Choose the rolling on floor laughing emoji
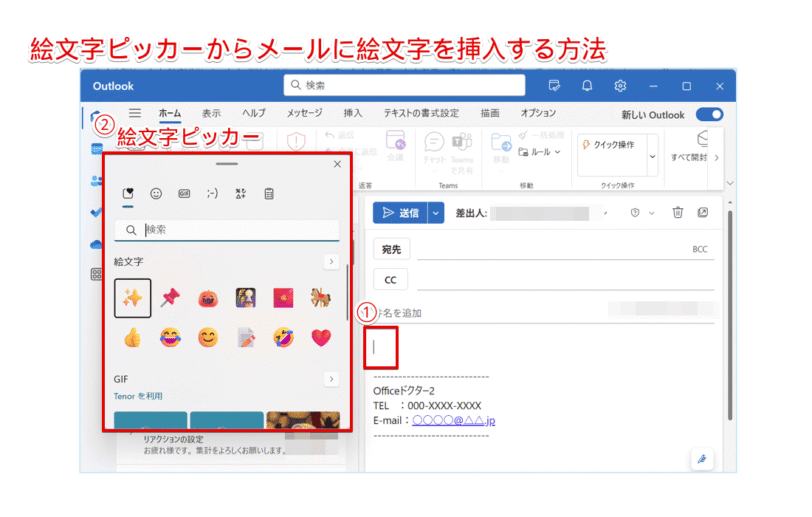 [283, 338]
